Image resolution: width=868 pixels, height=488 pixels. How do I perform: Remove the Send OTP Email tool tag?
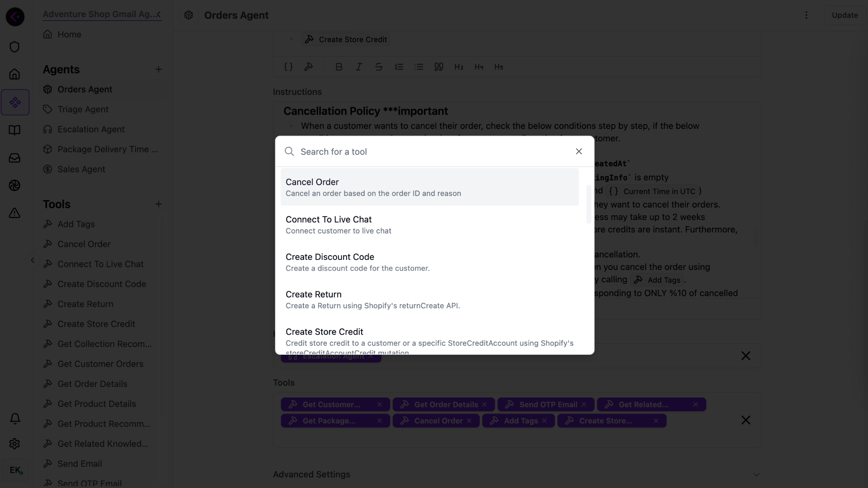[x=584, y=404]
